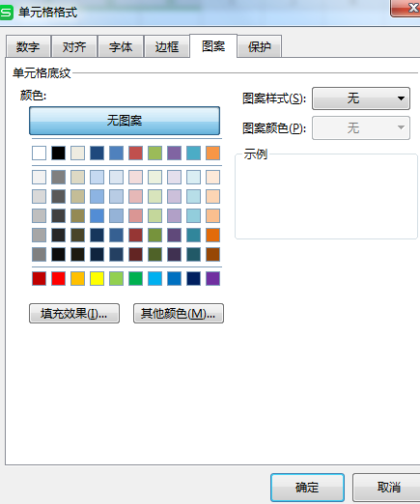Viewport: 420px width, 504px height.
Task: Pick the black swatch in top row
Action: click(x=58, y=153)
